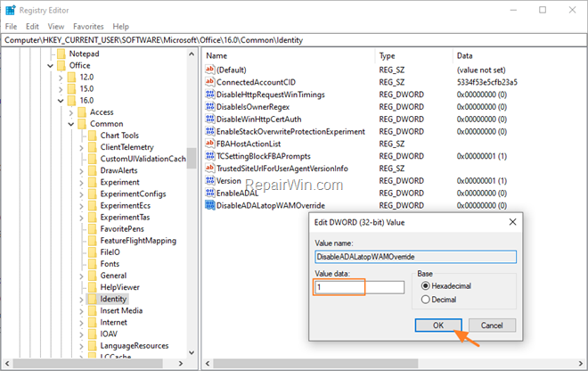Click the TrustedSiteUrlForUserAgentVersionInfo string icon
Image resolution: width=588 pixels, height=371 pixels.
pos(209,169)
